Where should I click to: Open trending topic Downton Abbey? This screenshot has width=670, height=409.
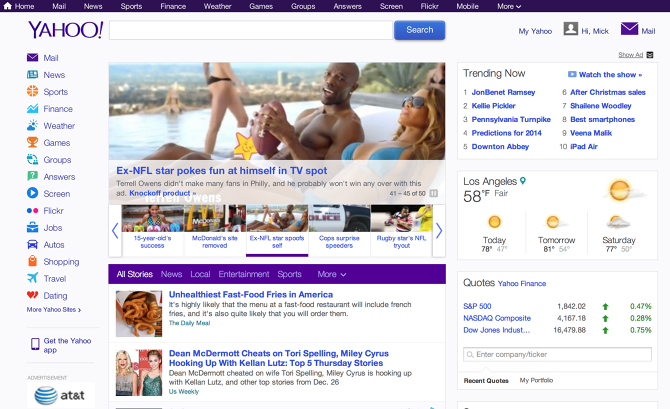click(x=500, y=146)
